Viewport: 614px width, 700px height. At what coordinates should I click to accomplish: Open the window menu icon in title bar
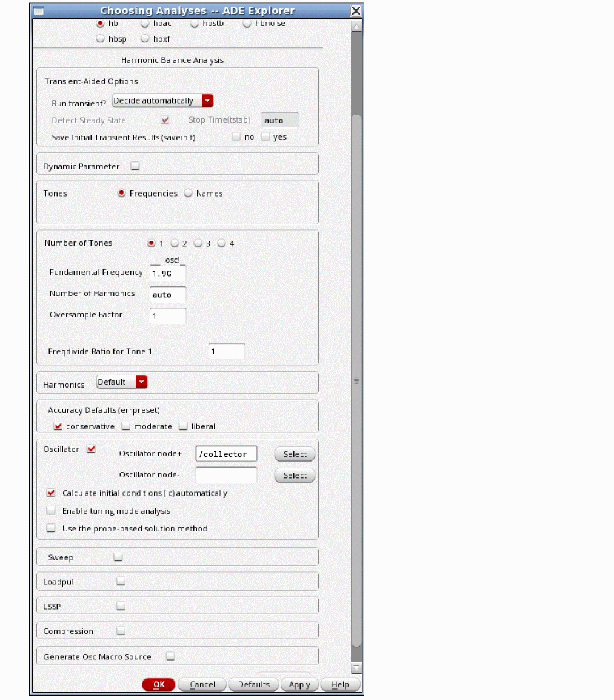tap(38, 11)
